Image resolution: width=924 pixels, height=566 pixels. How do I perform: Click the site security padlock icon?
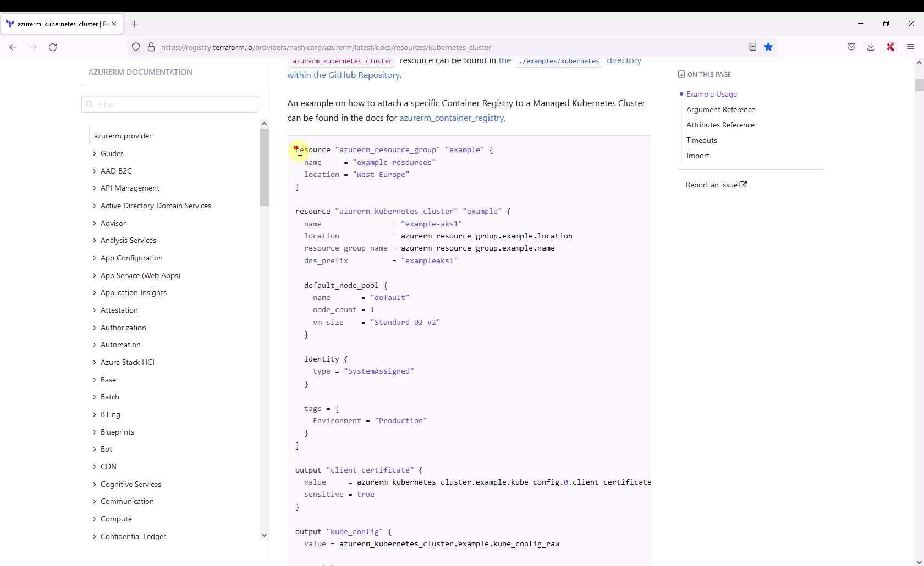coord(151,47)
